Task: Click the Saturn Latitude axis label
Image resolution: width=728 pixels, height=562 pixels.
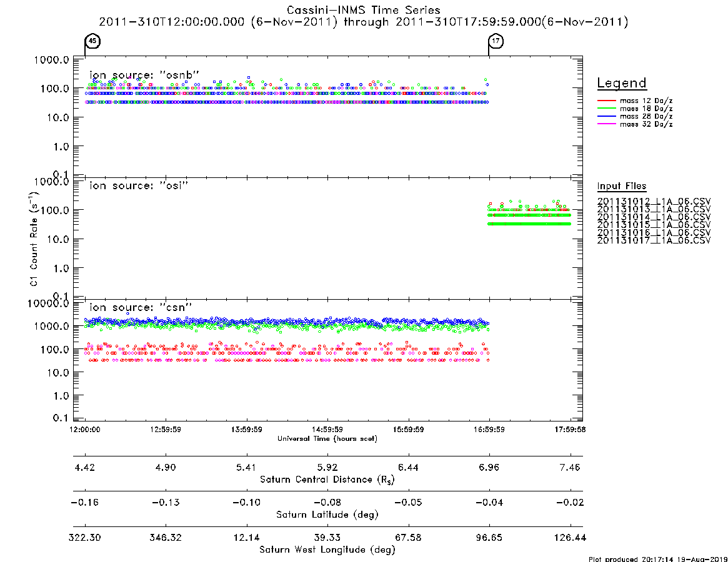Action: point(327,515)
